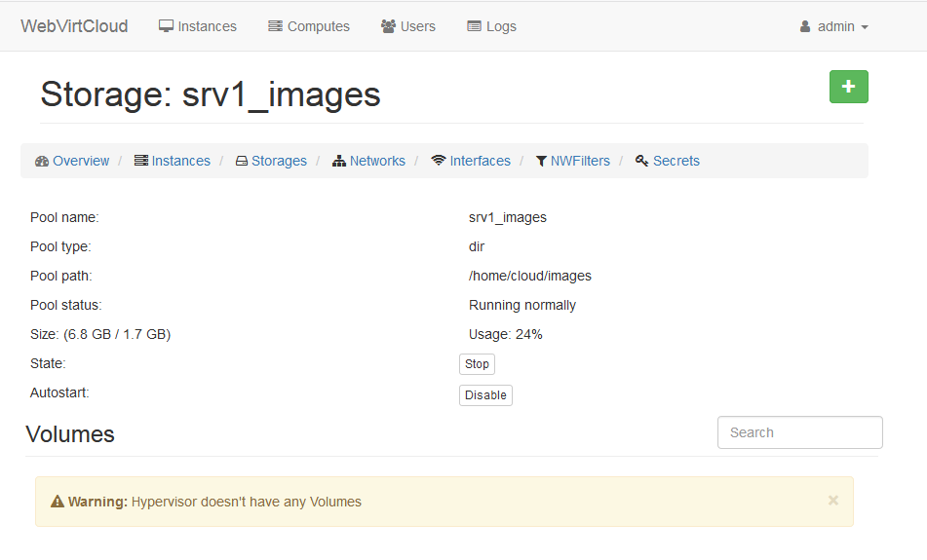Click the NWFilters funnel icon
This screenshot has height=560, width=927.
(541, 161)
